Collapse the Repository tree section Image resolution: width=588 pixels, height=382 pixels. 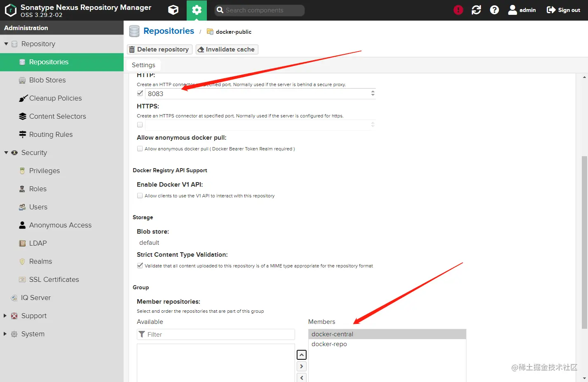[6, 44]
